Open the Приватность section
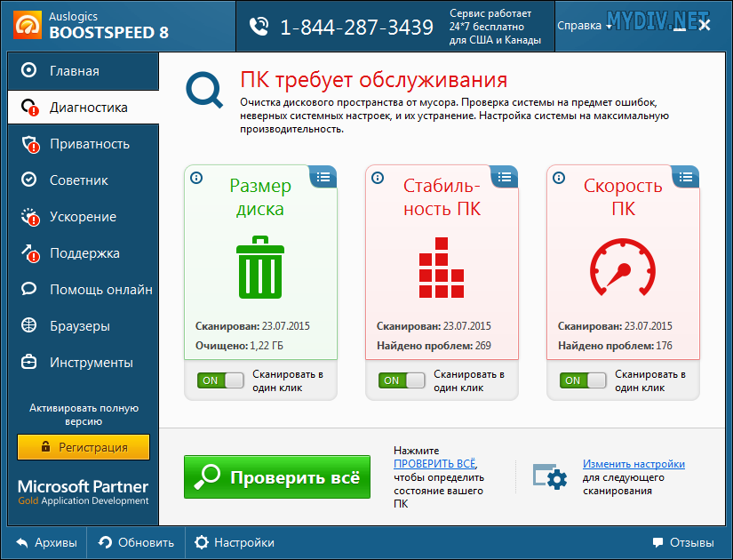733x560 pixels. 84,144
